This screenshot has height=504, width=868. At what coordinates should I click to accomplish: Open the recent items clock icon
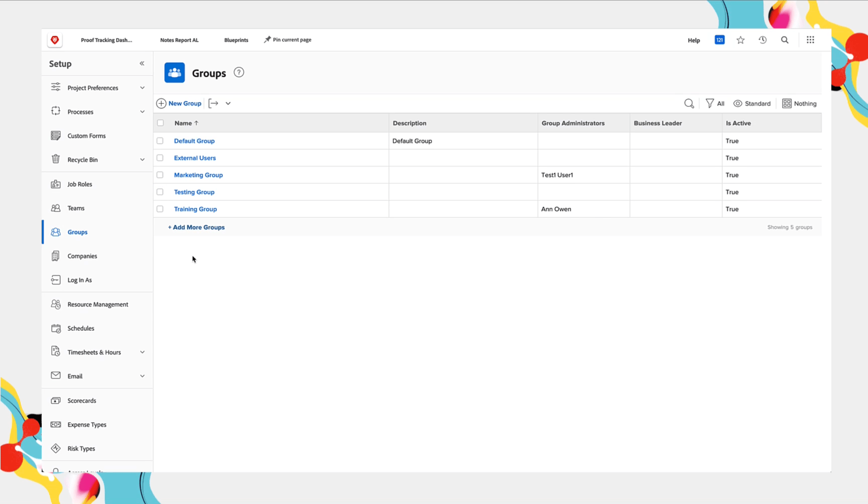pos(763,40)
